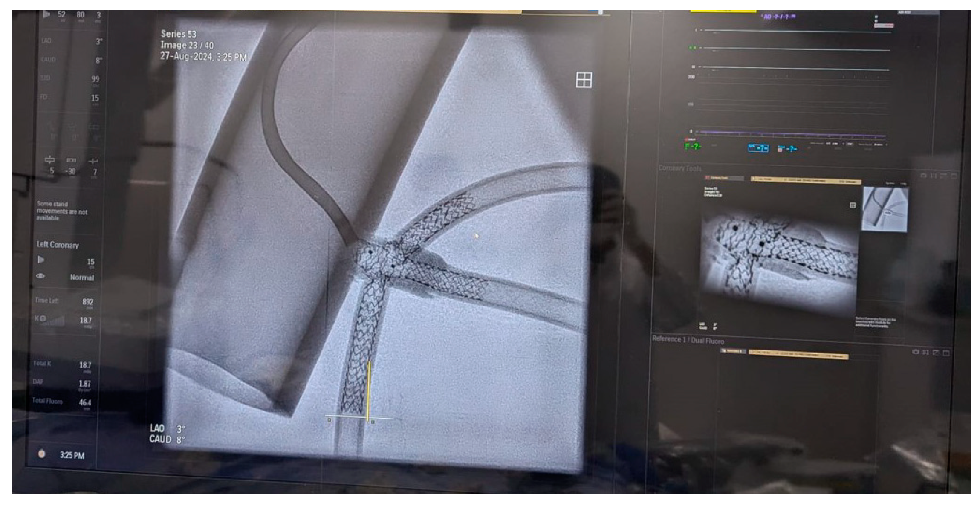Click the table height icon above value 5
The image size is (980, 506).
(50, 160)
